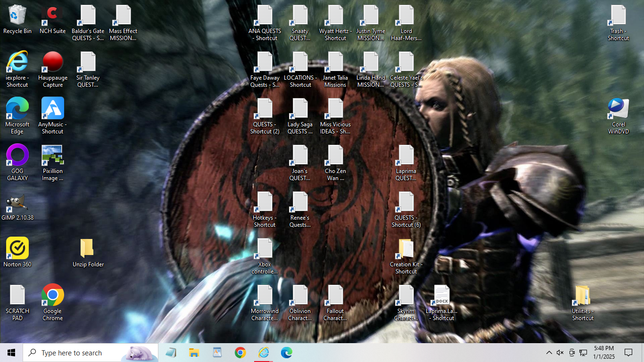The height and width of the screenshot is (362, 644).
Task: Select Baldur's Gate QUESTS shortcut
Action: (x=88, y=22)
